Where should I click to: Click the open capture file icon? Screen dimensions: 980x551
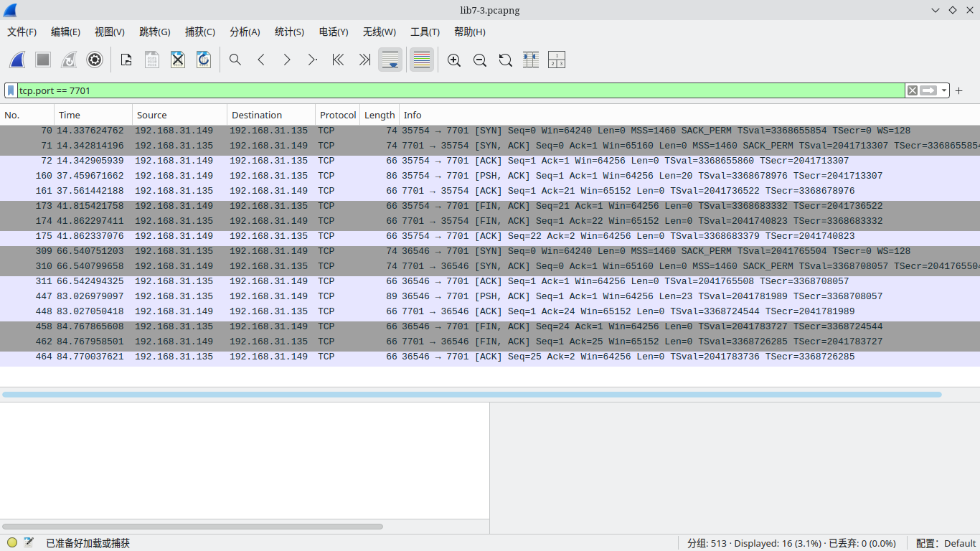(x=126, y=60)
